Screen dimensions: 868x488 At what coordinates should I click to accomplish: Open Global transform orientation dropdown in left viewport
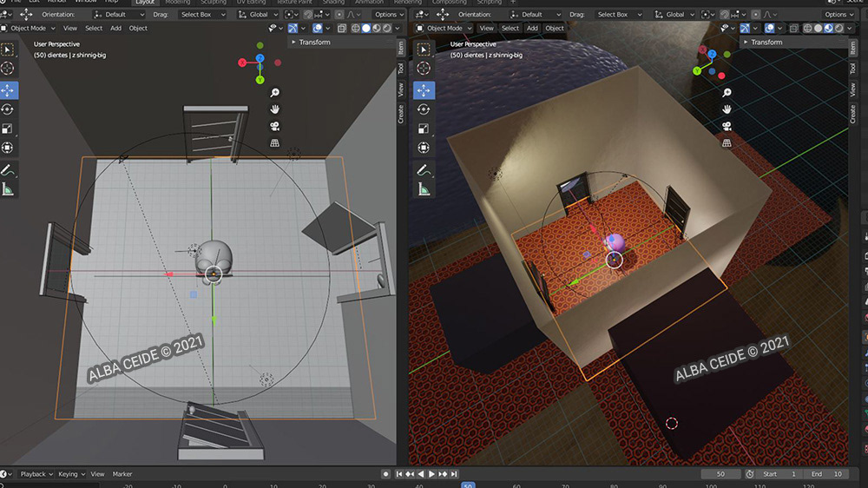[x=257, y=15]
